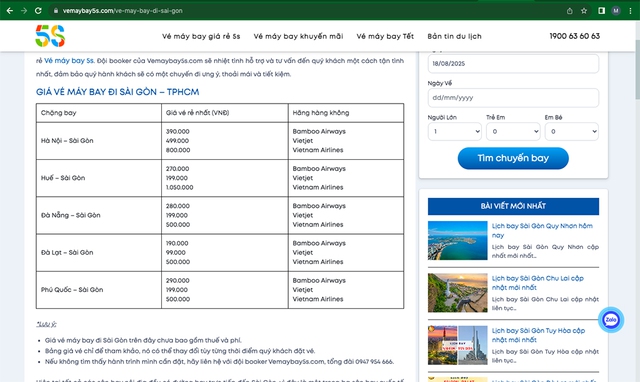Open the browser side panel icon
Viewport: 640px width, 382px height.
(602, 11)
